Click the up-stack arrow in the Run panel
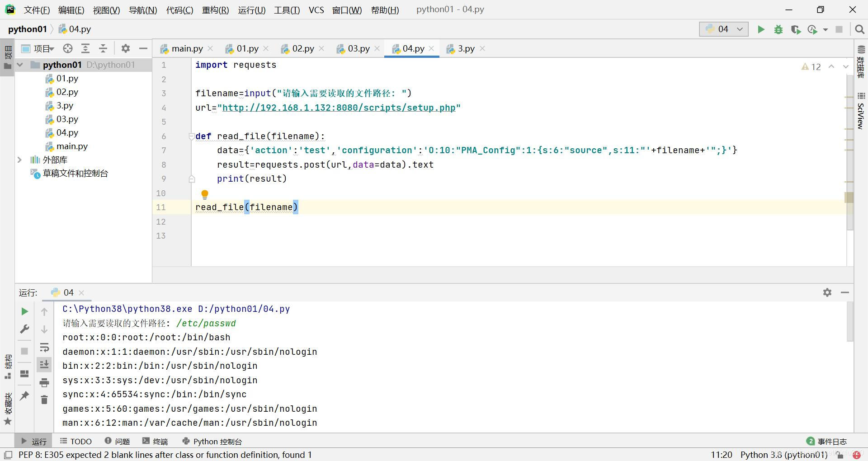 [44, 311]
